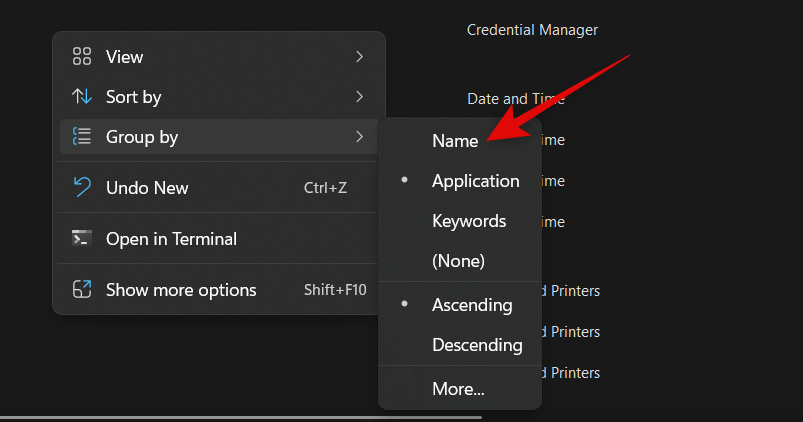Click the Show more options icon
This screenshot has height=422, width=803.
pyautogui.click(x=82, y=290)
